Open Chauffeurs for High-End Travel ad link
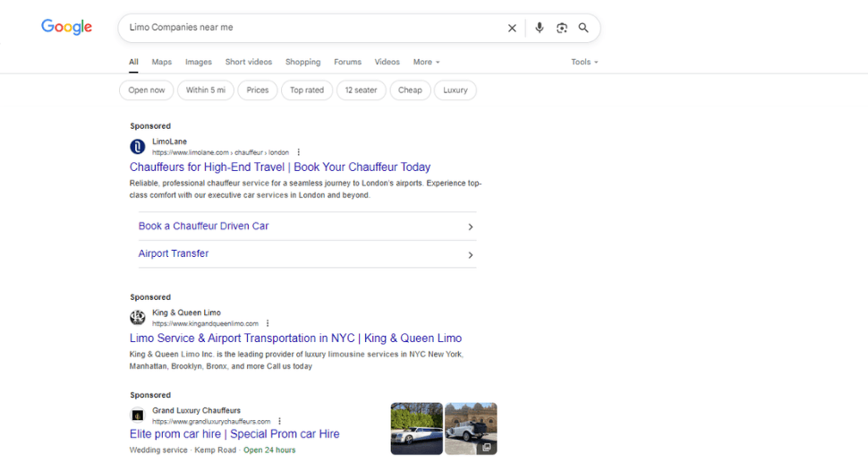Viewport: 868px width, 463px height. point(280,167)
